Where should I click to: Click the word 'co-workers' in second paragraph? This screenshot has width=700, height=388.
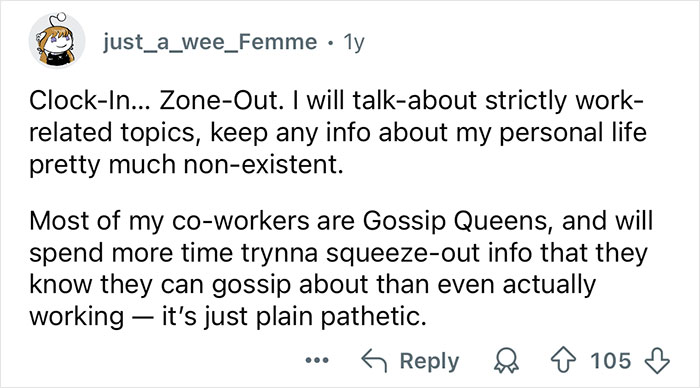(x=240, y=221)
